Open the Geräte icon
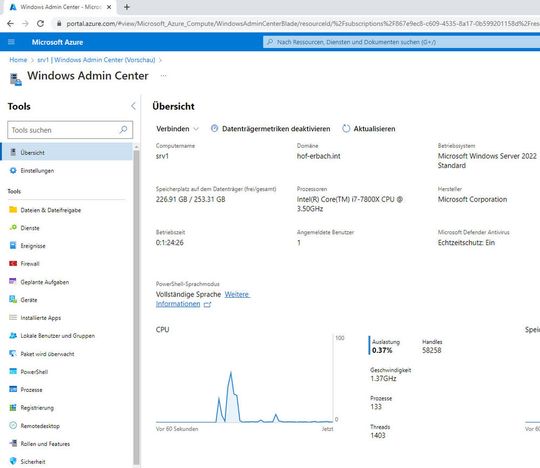 point(13,300)
